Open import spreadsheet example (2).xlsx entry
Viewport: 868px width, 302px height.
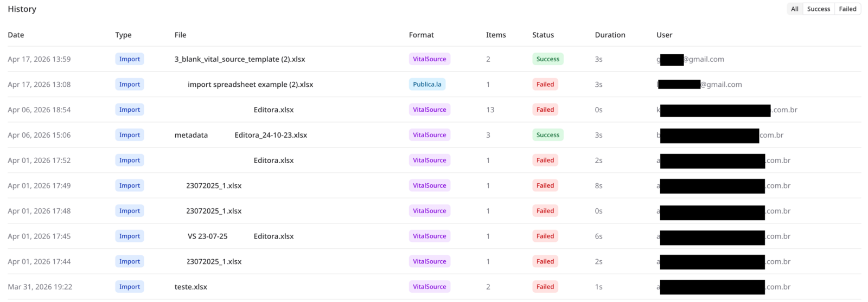point(250,85)
